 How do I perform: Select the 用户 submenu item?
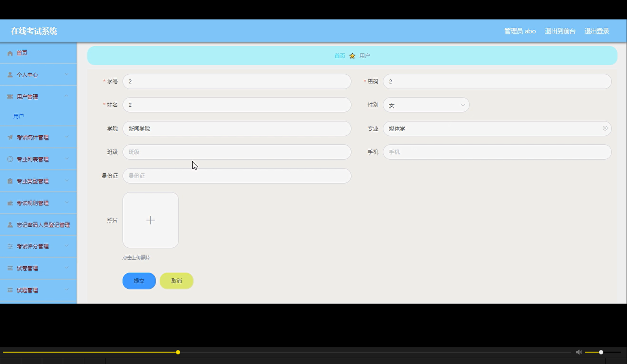point(19,116)
